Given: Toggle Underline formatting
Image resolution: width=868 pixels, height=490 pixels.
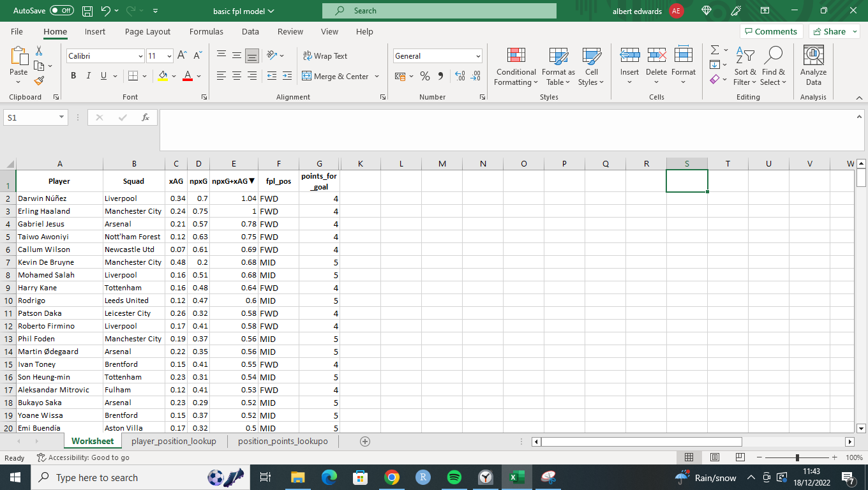Looking at the screenshot, I should click(103, 76).
